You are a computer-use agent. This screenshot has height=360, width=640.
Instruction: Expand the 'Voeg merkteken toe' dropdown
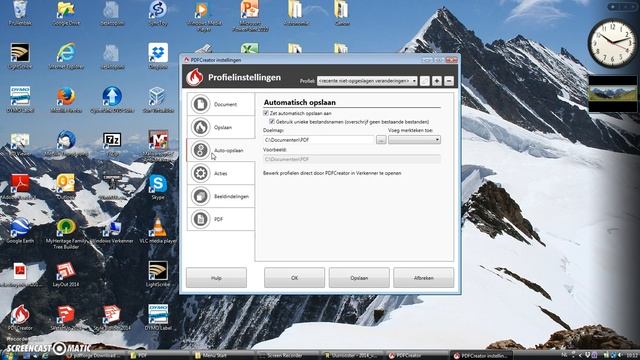click(x=414, y=140)
